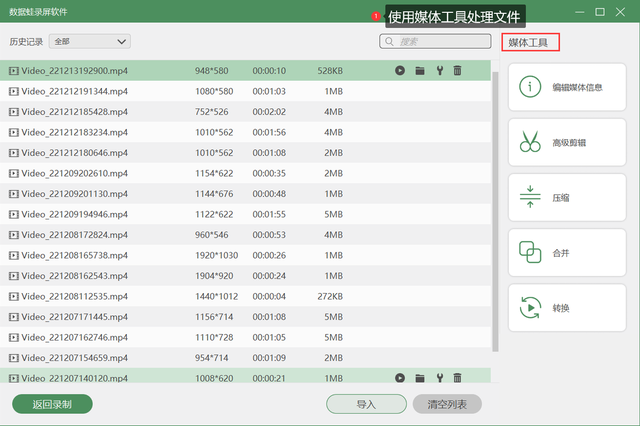Open the 压缩 tool label

(561, 198)
